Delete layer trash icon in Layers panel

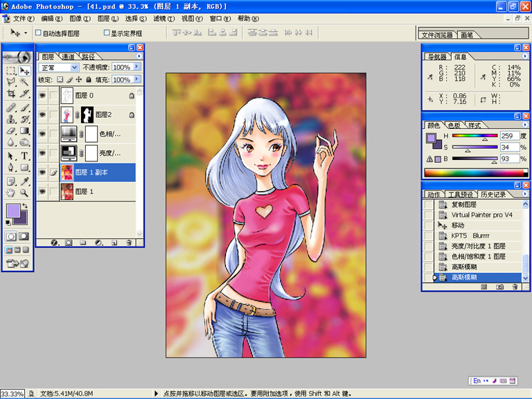tap(129, 242)
